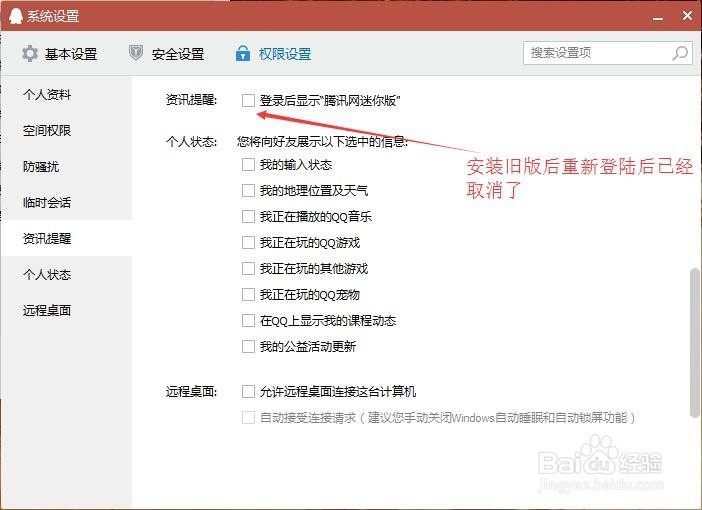The image size is (702, 510).
Task: Enable 在QQ上显示我的课程动态 checkbox
Action: (248, 321)
